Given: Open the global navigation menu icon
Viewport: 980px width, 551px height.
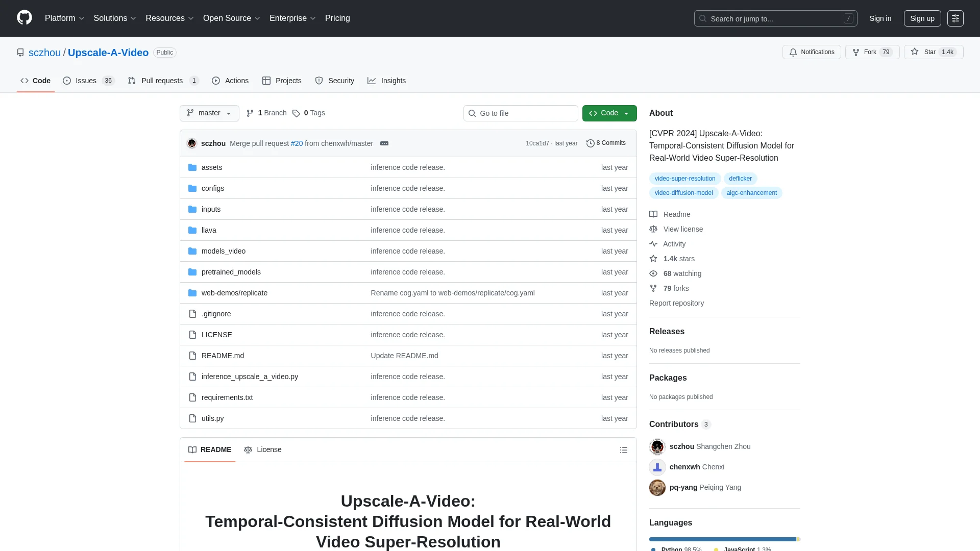Looking at the screenshot, I should pos(955,18).
